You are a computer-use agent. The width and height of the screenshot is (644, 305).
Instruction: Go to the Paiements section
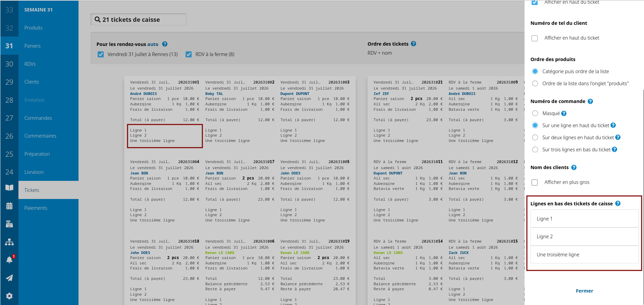[36, 208]
